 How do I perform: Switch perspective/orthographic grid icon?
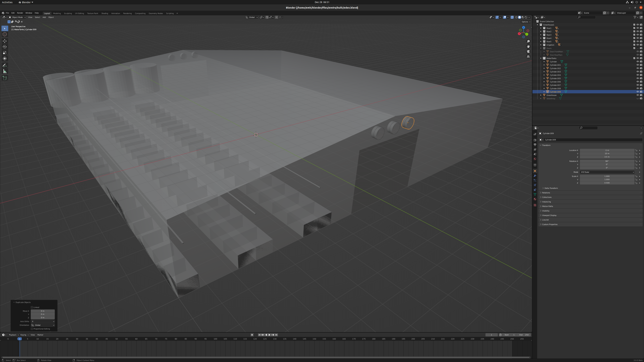tap(528, 57)
